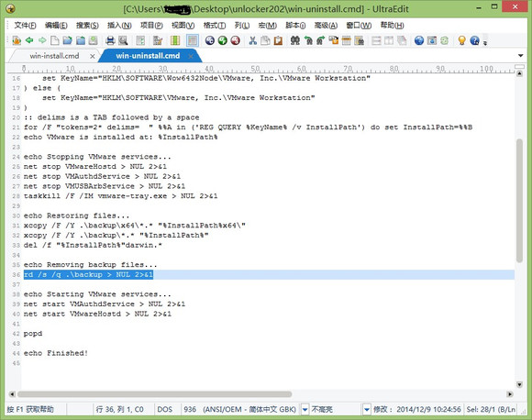Open the 宏(M) menu

267,26
